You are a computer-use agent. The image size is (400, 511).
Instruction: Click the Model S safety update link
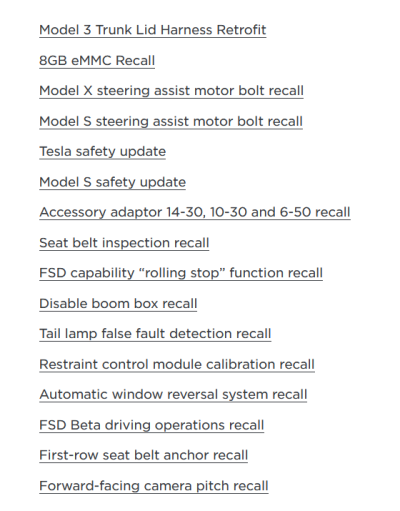click(x=112, y=182)
